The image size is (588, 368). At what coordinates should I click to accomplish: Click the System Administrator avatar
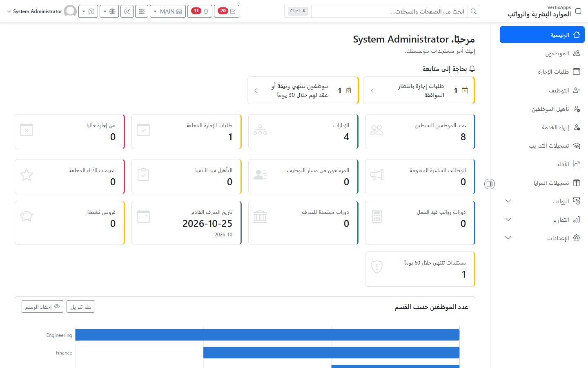70,11
